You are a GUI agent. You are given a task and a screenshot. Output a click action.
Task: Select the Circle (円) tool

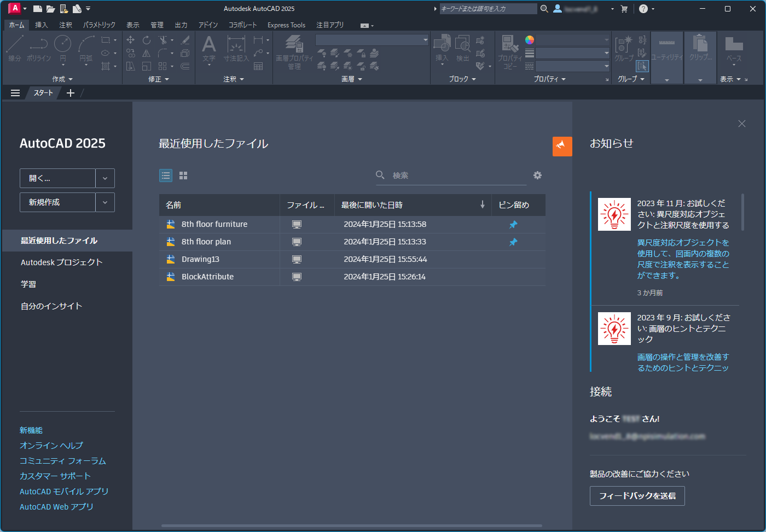(62, 48)
